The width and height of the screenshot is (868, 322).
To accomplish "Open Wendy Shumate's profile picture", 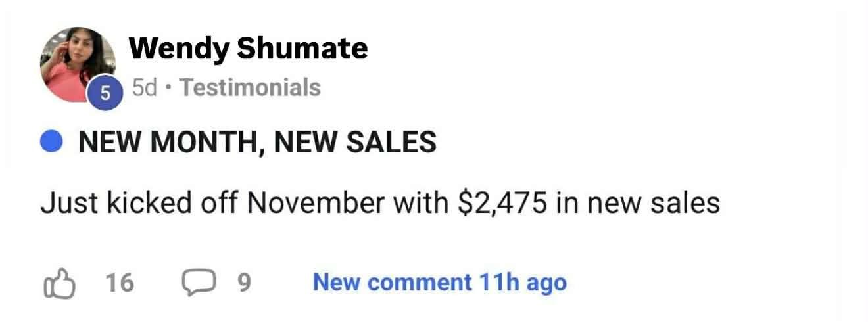I will click(76, 62).
